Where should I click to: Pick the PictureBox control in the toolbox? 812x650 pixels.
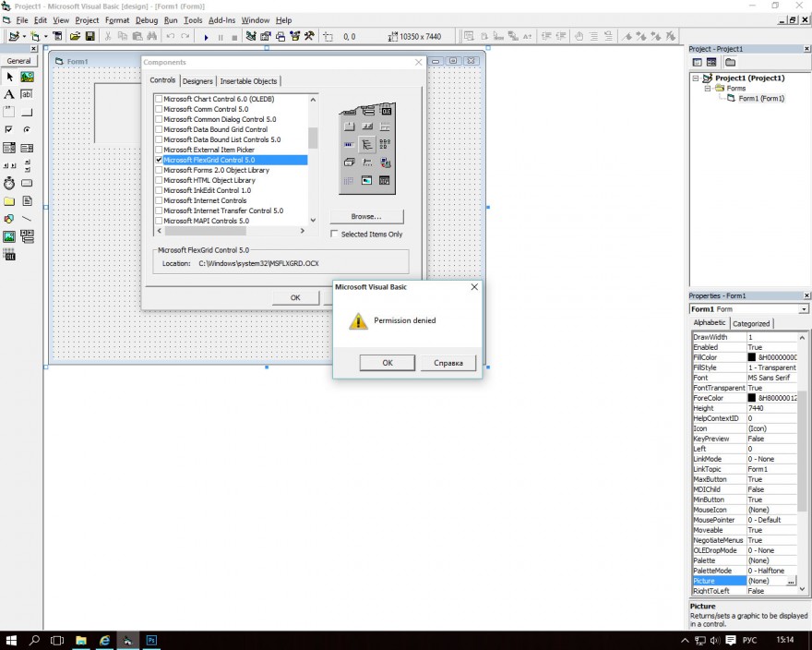27,78
